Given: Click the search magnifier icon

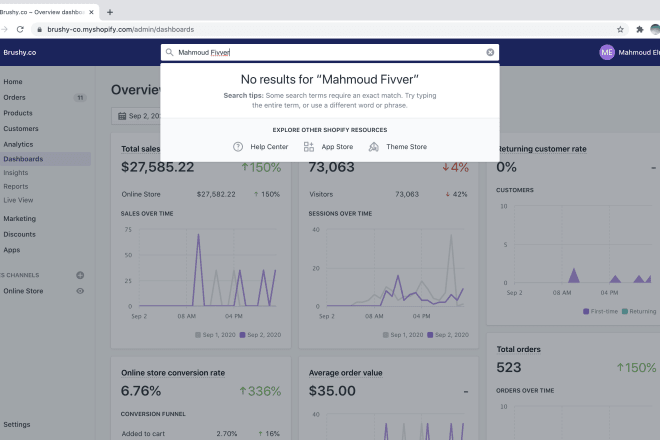Looking at the screenshot, I should pyautogui.click(x=169, y=52).
